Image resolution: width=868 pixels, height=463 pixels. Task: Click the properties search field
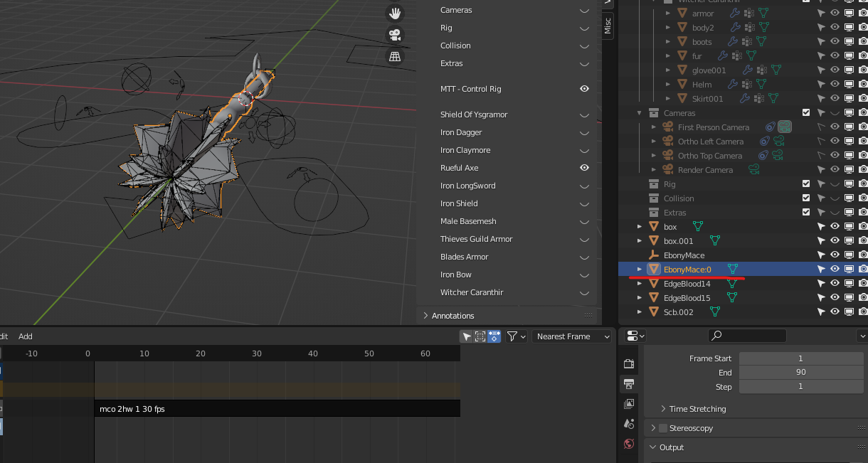747,336
